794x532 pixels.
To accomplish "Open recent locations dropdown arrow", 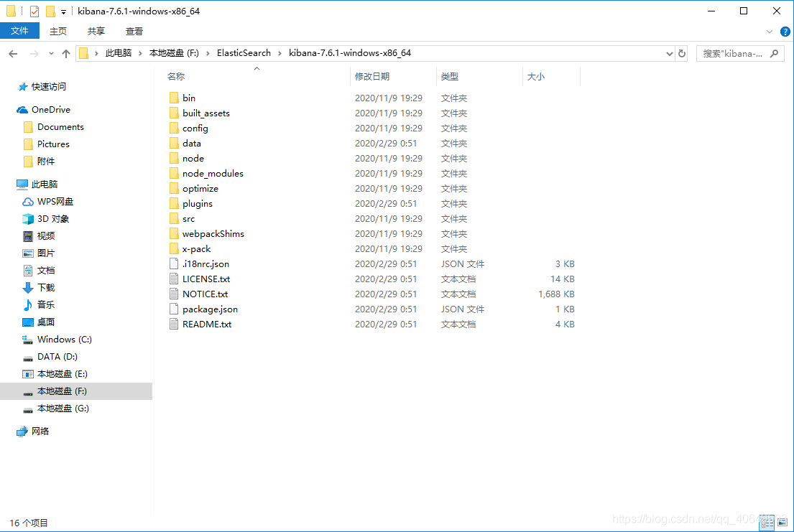I will click(x=51, y=53).
